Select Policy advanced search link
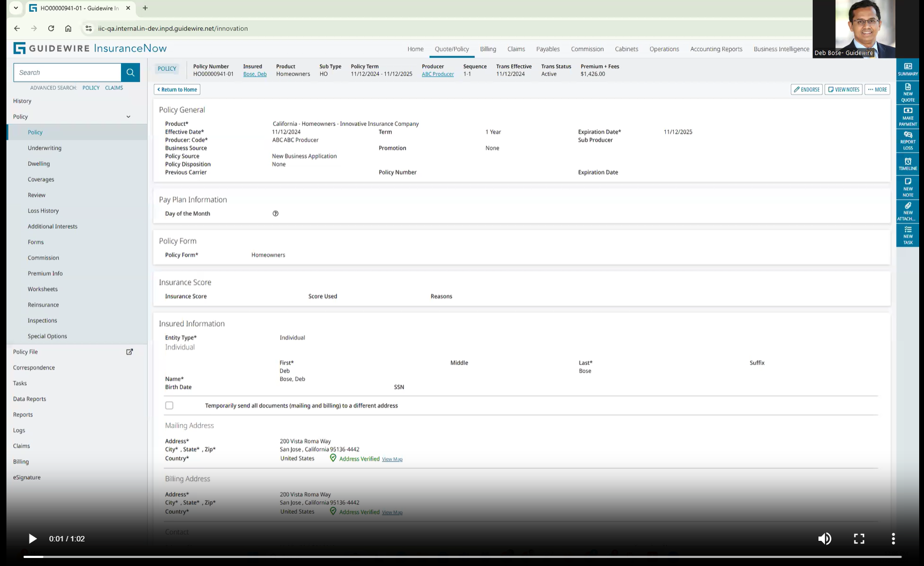Image resolution: width=924 pixels, height=566 pixels. 91,88
